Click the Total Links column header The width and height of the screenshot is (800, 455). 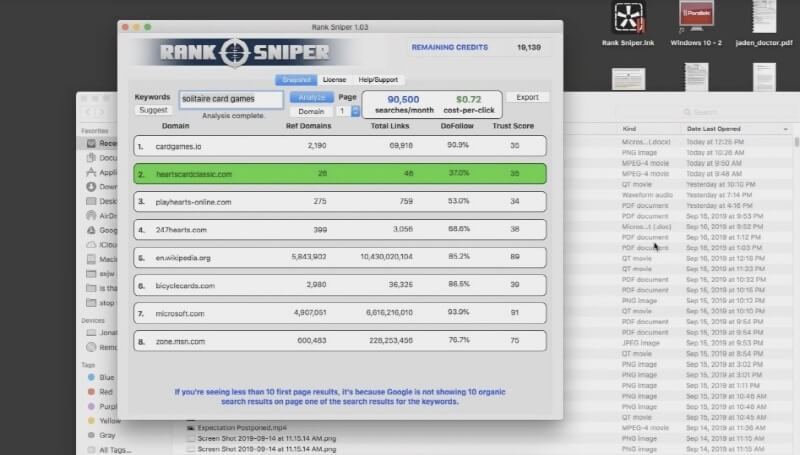click(x=390, y=125)
